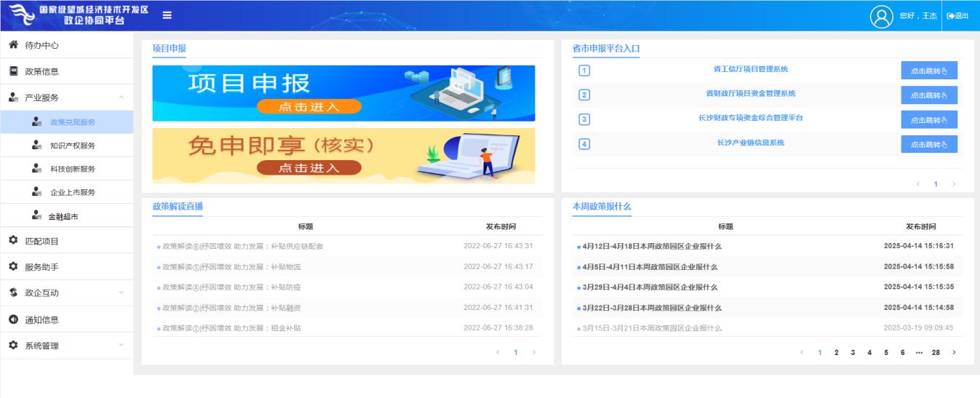Expand the 政企互动 sidebar menu
This screenshot has height=398, width=980.
pos(121,293)
